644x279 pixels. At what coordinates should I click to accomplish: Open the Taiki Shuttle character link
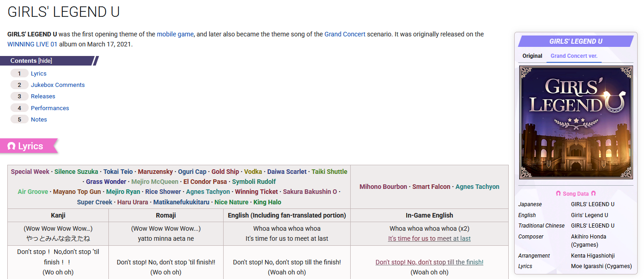[x=329, y=172]
